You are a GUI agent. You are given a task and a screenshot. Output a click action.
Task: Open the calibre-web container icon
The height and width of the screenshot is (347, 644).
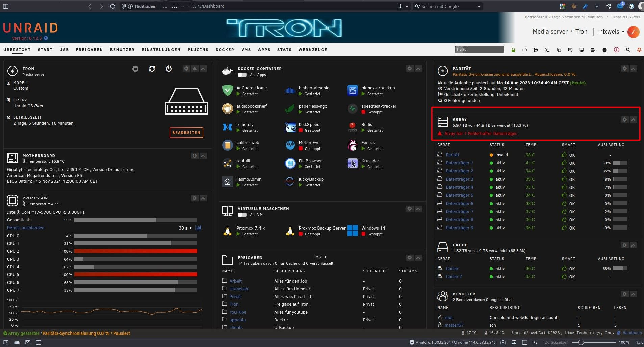pyautogui.click(x=228, y=145)
